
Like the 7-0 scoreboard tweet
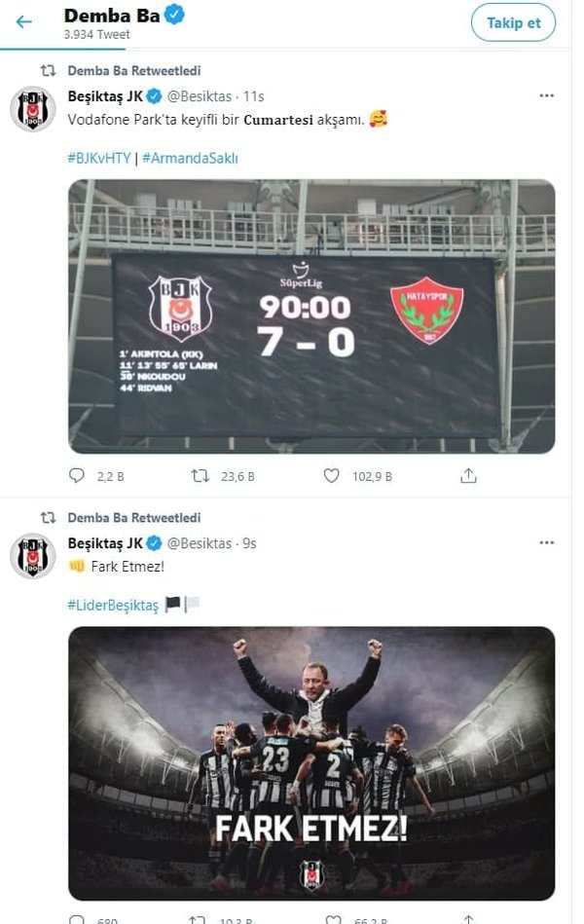click(x=332, y=476)
